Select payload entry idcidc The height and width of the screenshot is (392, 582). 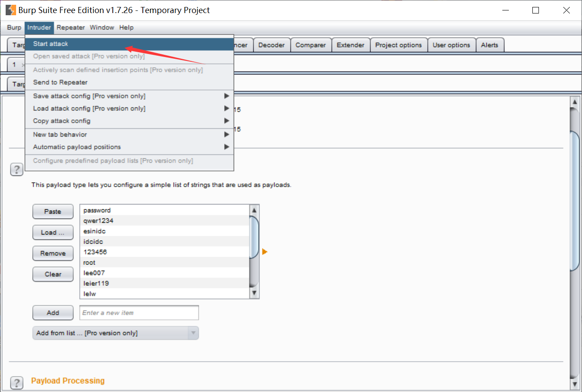point(165,241)
